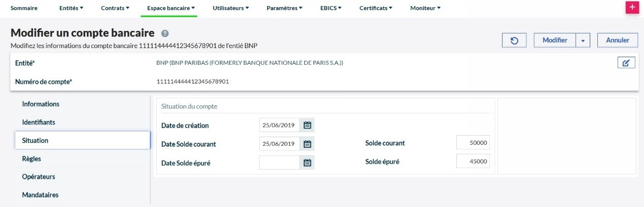Click the help question mark icon

165,33
